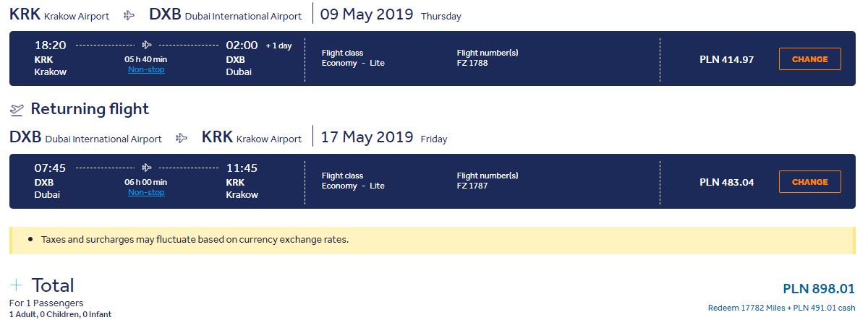
Task: Click the plane icon in the 18:20 departure flight row
Action: pyautogui.click(x=146, y=45)
